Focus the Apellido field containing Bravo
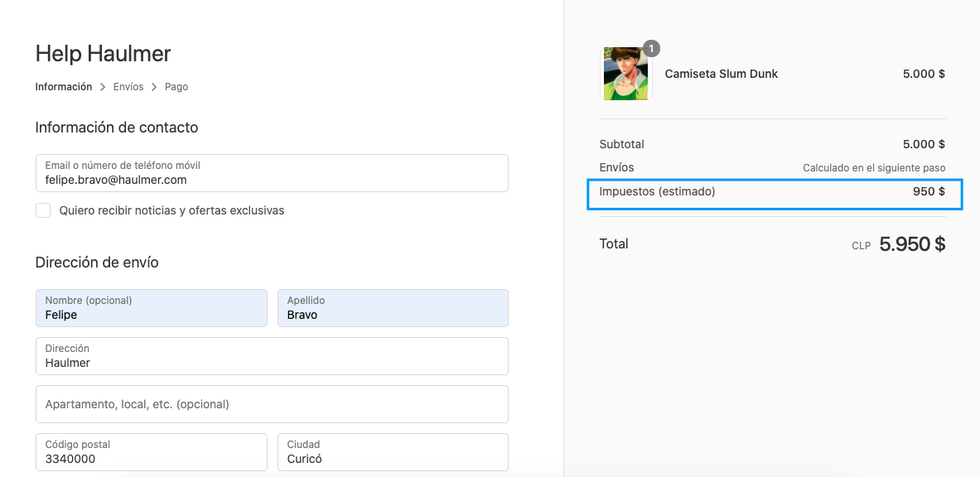The width and height of the screenshot is (980, 477). tap(393, 307)
